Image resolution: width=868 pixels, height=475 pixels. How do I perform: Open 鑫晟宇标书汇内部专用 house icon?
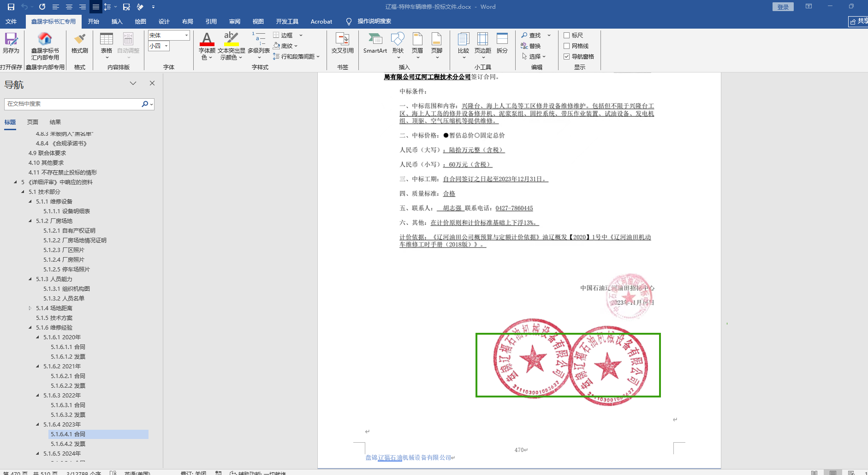tap(45, 46)
